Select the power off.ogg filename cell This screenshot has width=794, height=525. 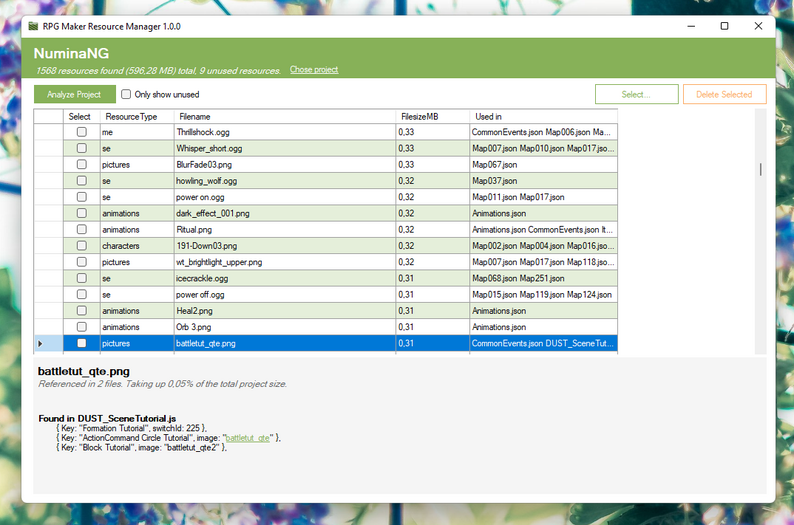[285, 294]
